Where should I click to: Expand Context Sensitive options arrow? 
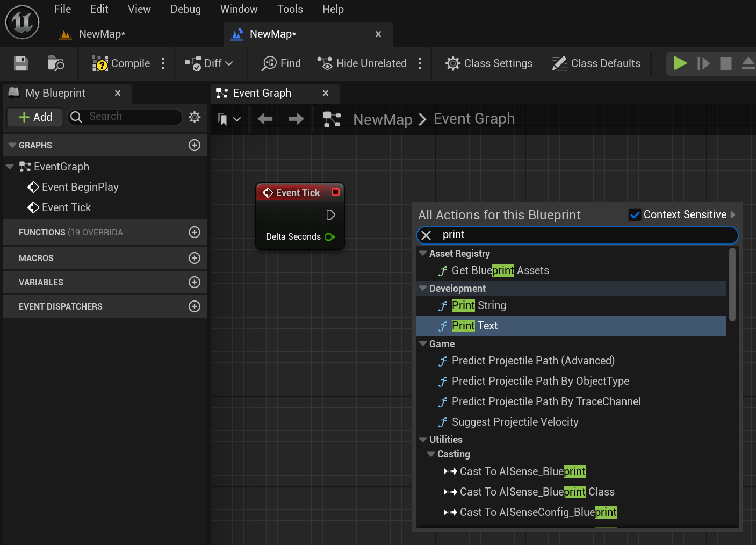(733, 214)
